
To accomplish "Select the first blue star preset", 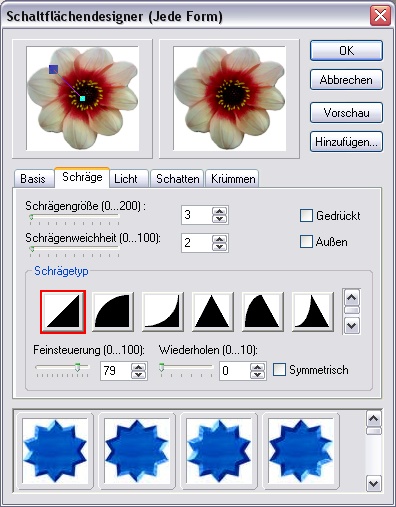I will click(x=55, y=451).
